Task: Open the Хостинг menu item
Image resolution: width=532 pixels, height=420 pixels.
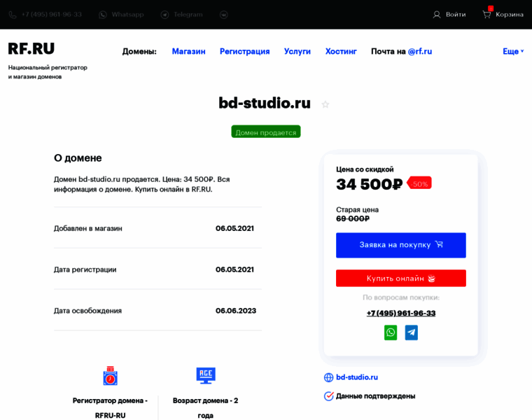Action: pyautogui.click(x=341, y=51)
